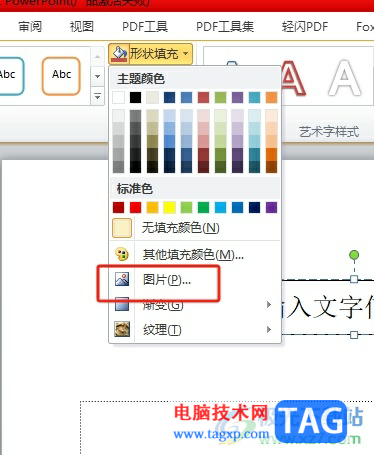Select the 图片(P)... fill option
374x455 pixels.
tap(195, 279)
